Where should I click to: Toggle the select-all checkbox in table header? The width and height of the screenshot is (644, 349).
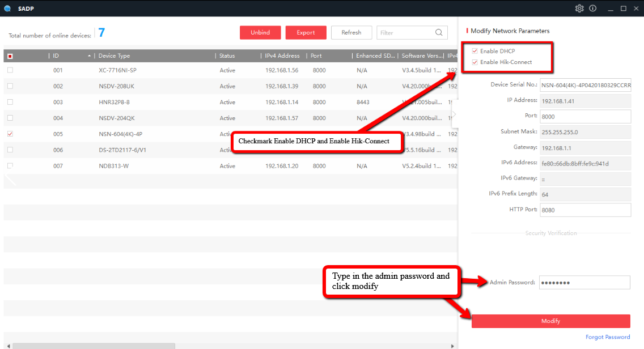[10, 56]
